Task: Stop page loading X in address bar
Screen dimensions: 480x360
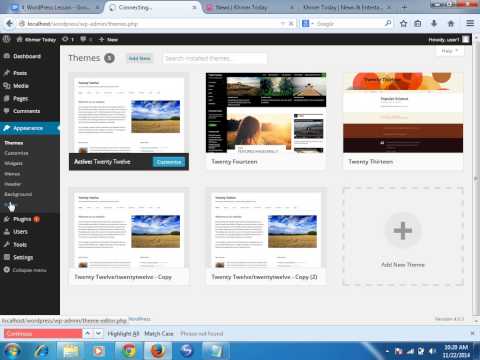Action: pyautogui.click(x=291, y=24)
